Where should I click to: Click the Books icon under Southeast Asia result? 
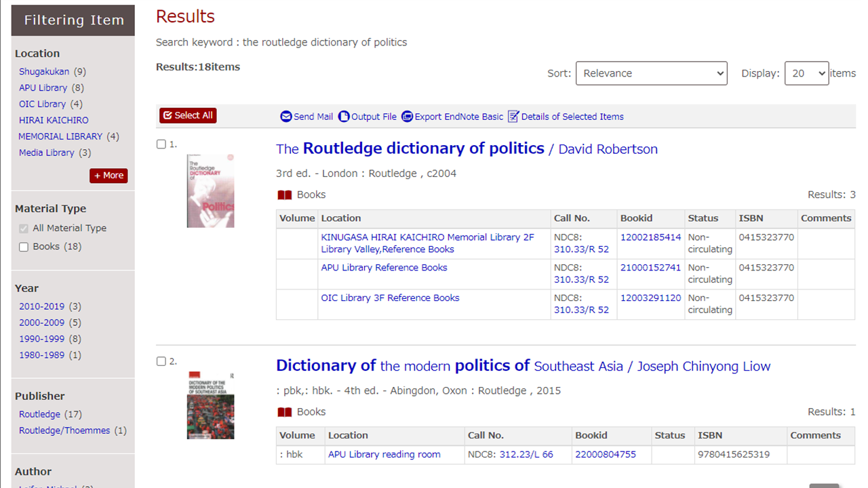285,412
